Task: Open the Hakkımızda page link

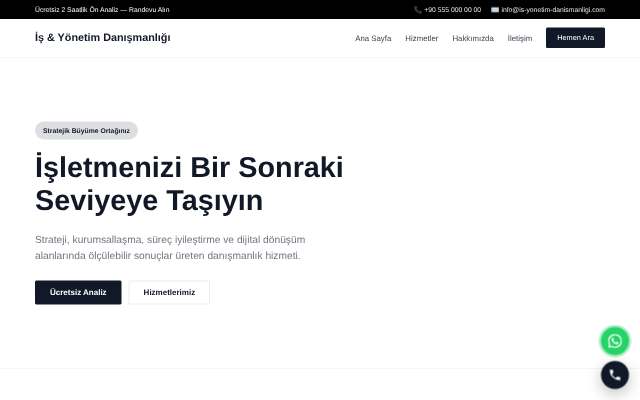Action: coord(473,38)
